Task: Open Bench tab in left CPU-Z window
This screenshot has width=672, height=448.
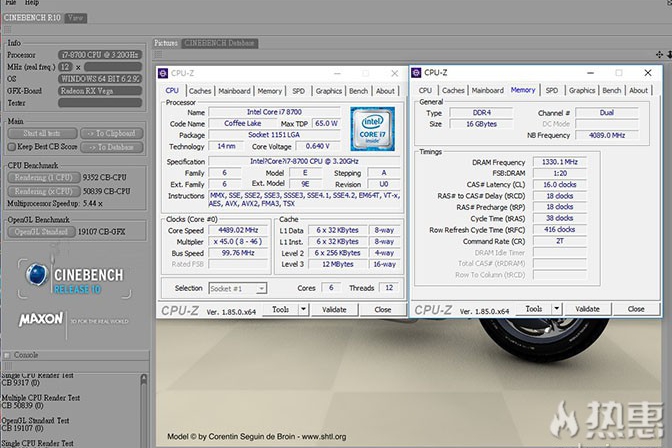Action: [x=358, y=91]
